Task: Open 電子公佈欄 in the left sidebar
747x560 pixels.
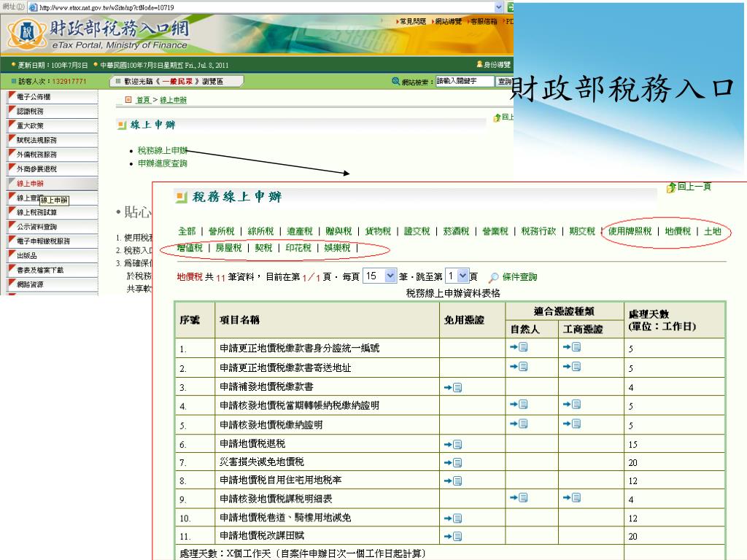Action: 52,97
